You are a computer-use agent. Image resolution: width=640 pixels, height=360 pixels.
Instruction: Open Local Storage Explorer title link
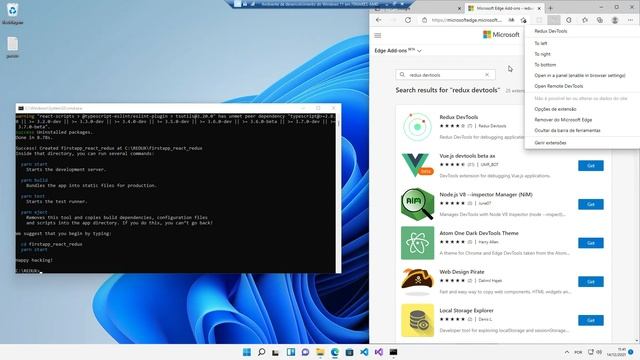coord(467,311)
